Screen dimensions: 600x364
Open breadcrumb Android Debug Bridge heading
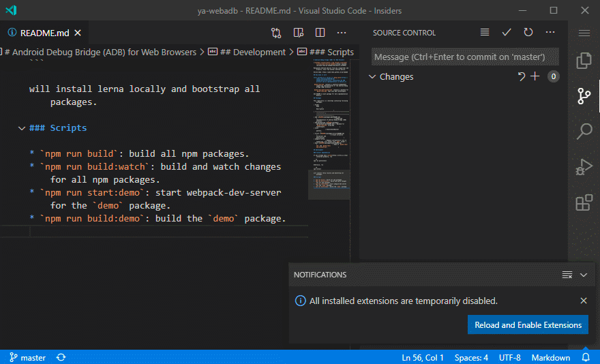[x=100, y=52]
